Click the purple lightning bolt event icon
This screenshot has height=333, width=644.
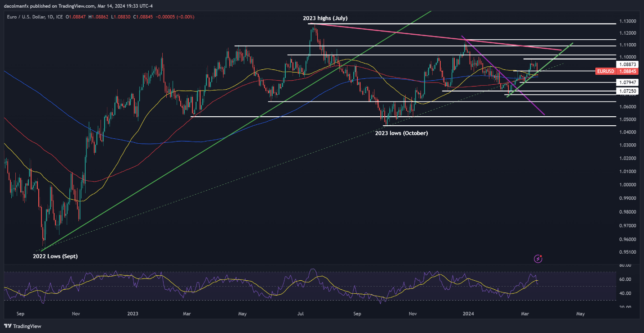point(538,259)
